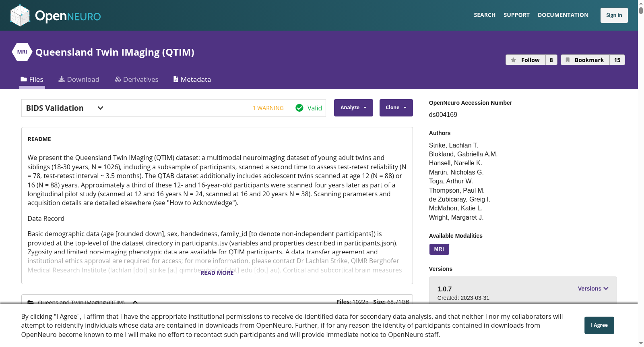Viewport: 644px width, 347px height.
Task: Click the scrollbar down arrow
Action: coord(641,343)
